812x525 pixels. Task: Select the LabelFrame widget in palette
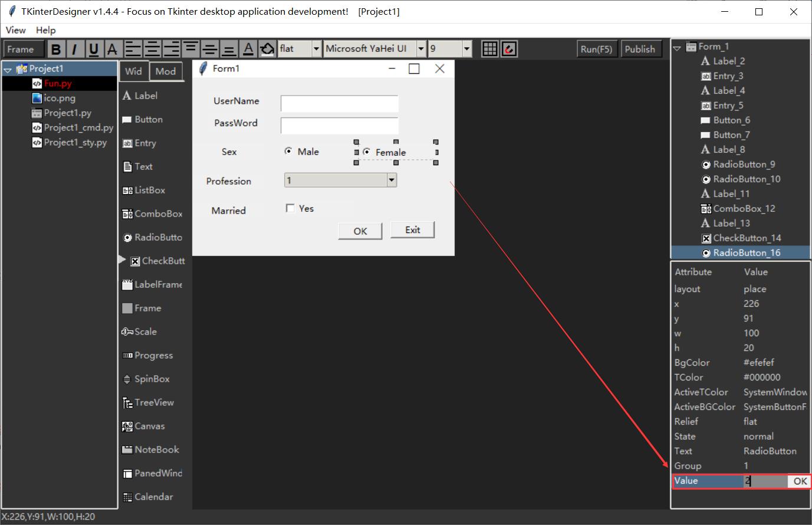tap(153, 284)
